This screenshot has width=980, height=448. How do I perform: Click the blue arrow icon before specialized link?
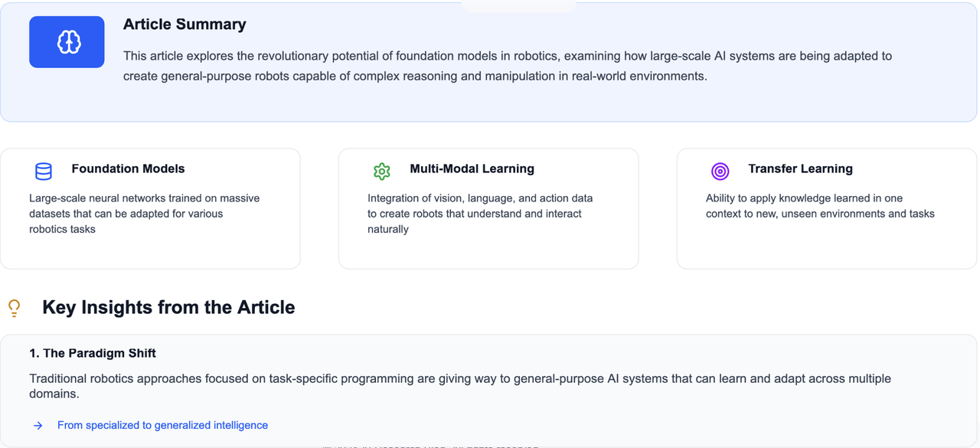tap(38, 426)
